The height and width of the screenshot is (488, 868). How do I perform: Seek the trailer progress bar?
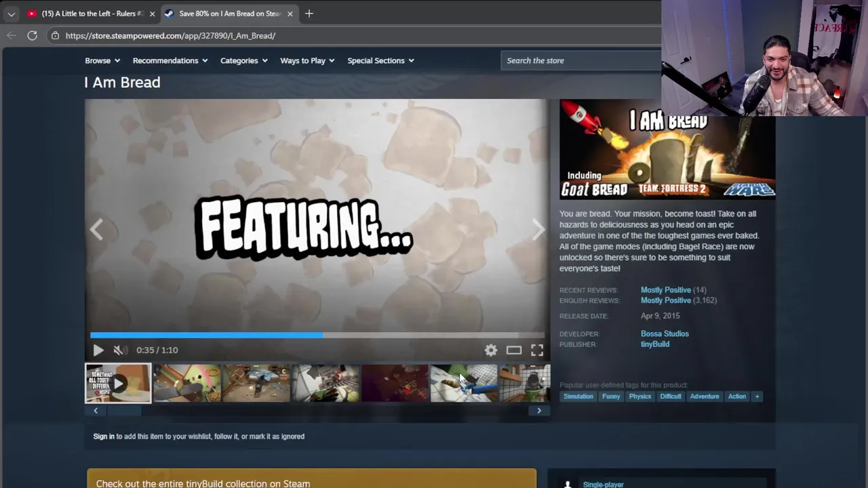point(317,335)
